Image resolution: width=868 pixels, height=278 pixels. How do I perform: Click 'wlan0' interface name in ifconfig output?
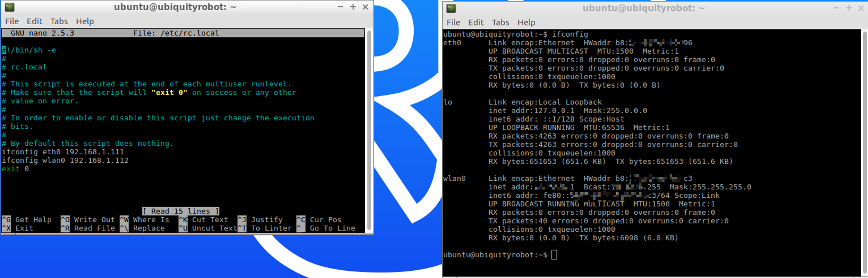tap(454, 179)
